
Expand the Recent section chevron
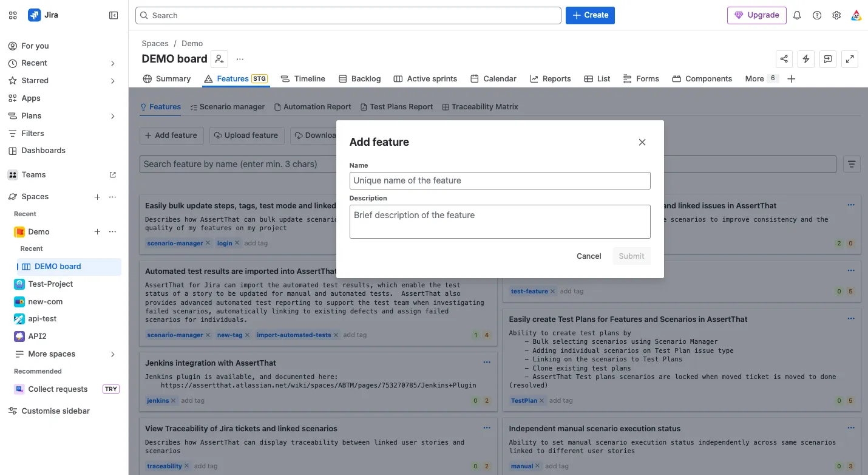click(x=112, y=63)
